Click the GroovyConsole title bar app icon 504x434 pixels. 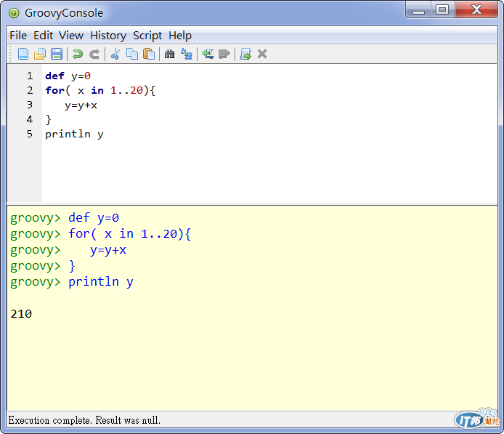click(x=14, y=13)
